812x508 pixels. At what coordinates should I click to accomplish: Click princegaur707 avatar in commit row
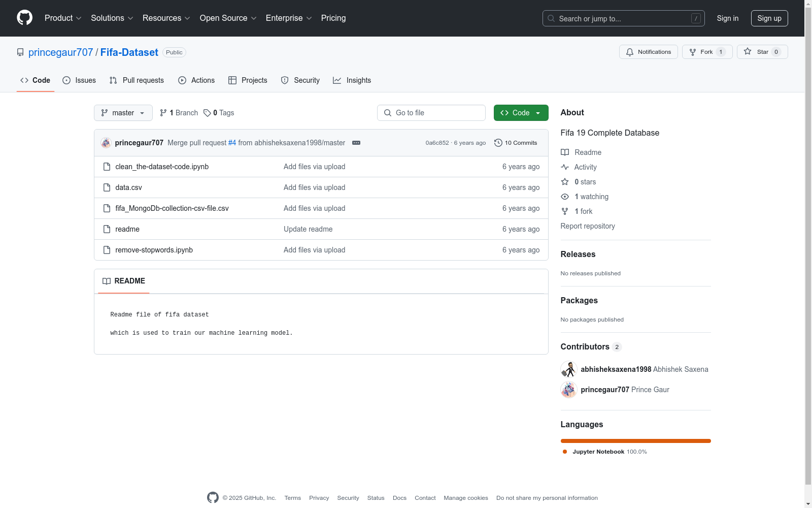pyautogui.click(x=106, y=143)
